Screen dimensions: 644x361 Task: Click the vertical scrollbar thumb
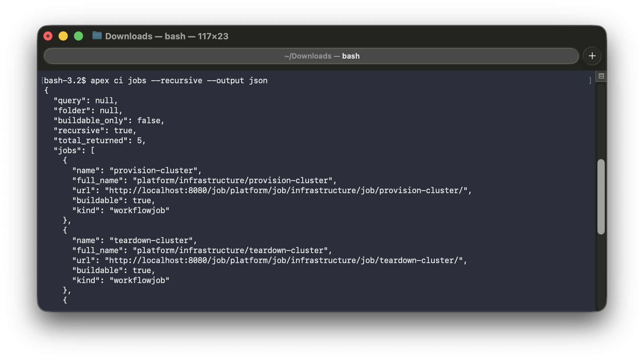(x=601, y=197)
